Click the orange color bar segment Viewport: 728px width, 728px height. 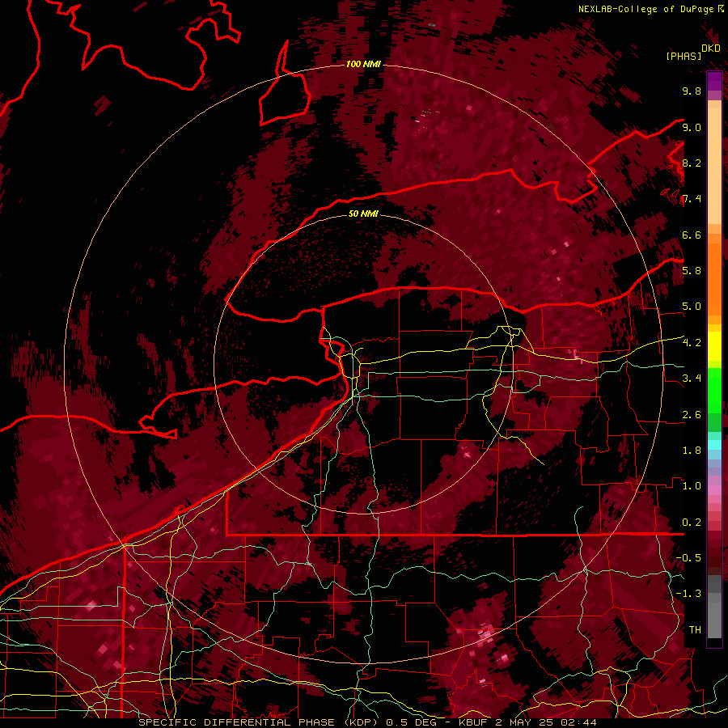point(714,279)
